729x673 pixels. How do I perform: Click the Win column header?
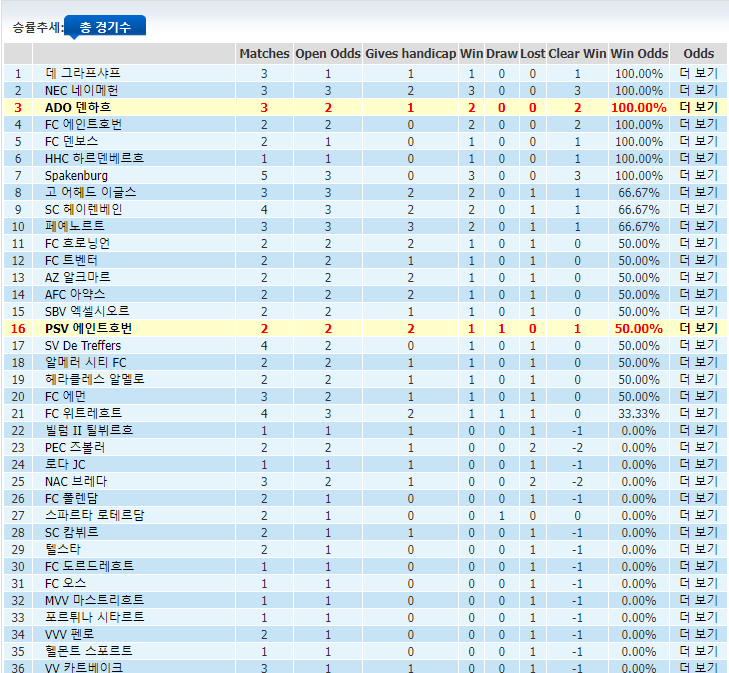click(x=471, y=54)
